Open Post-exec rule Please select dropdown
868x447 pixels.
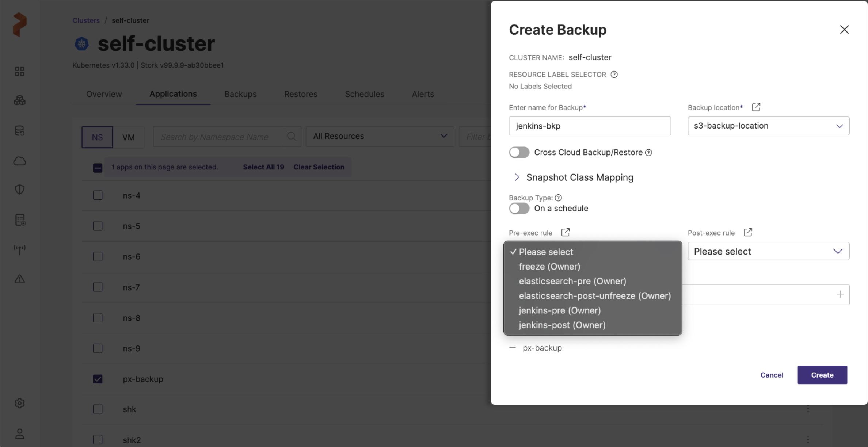click(768, 251)
